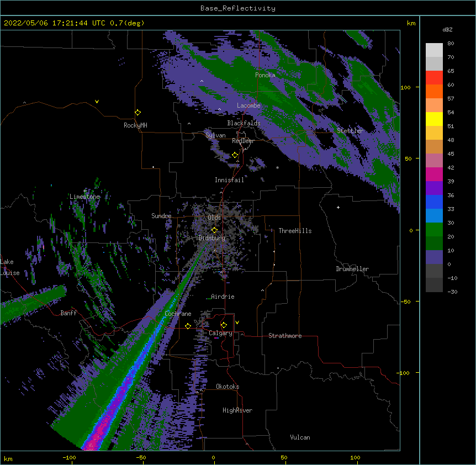Image resolution: width=476 pixels, height=465 pixels.
Task: Click the -30 value label in the dBZ legend
Action: tap(452, 292)
